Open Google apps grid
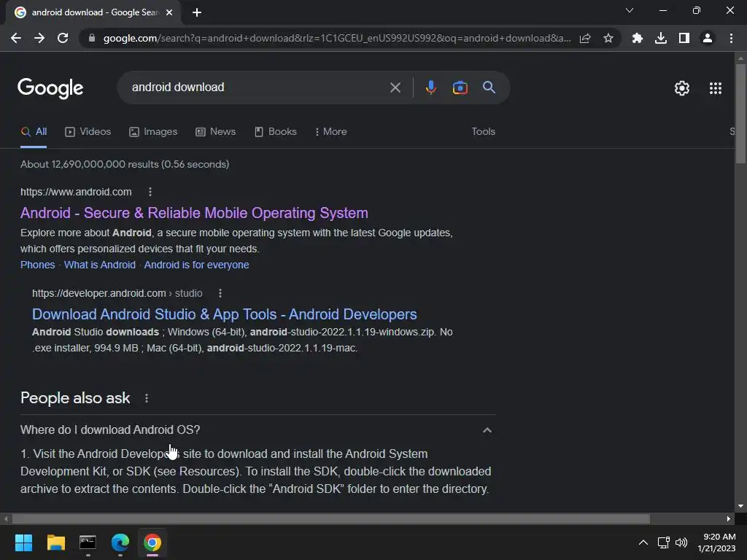 (715, 88)
